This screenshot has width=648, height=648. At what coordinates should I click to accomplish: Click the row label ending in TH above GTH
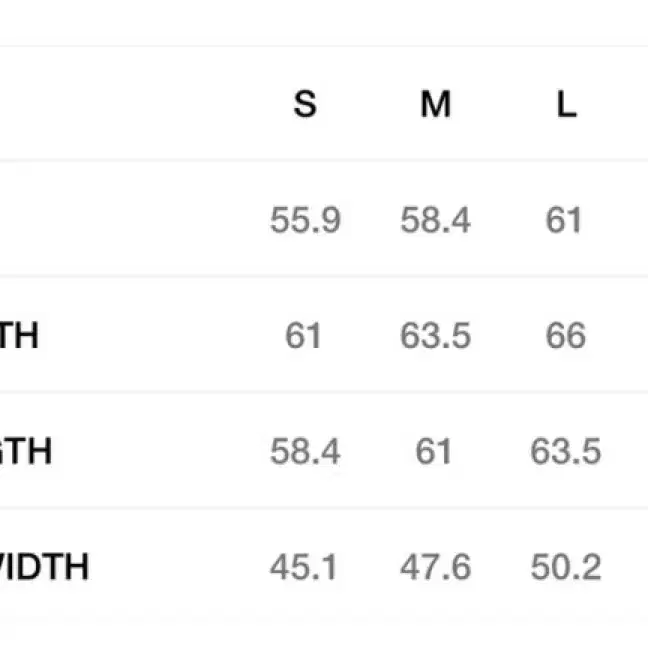pos(19,336)
